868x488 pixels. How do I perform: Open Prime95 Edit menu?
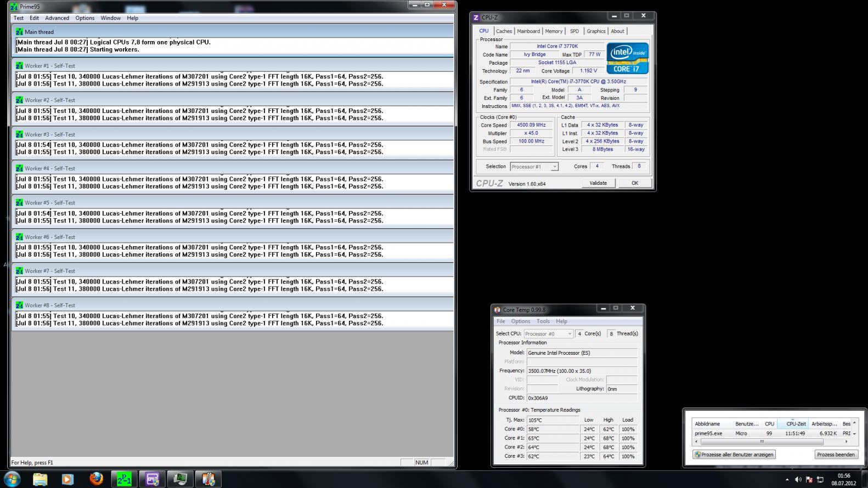[x=34, y=18]
